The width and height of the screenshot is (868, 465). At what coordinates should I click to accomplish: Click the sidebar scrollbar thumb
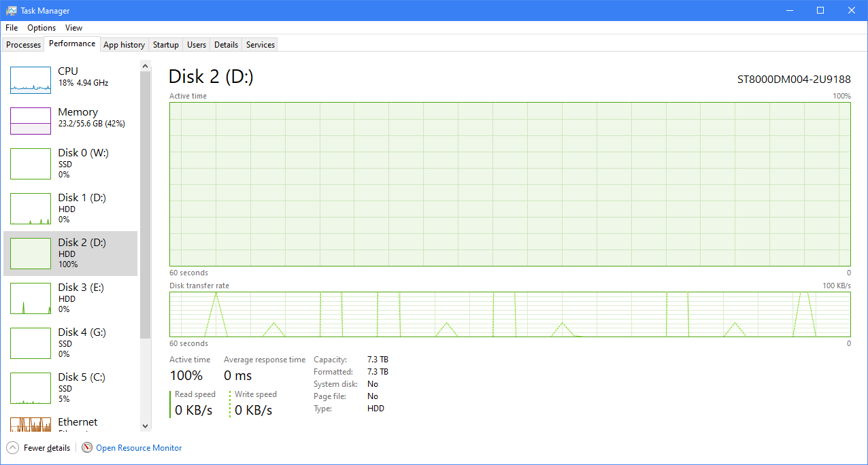[x=145, y=205]
